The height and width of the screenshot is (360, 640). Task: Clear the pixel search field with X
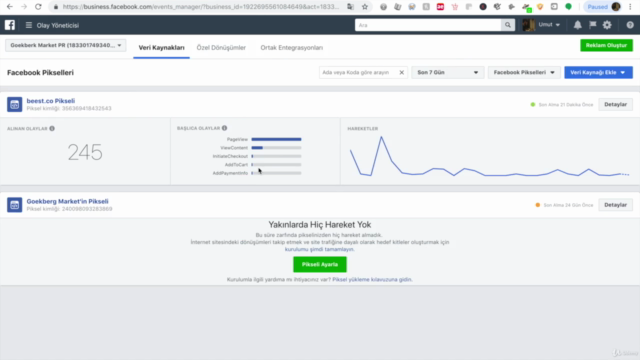pos(402,73)
